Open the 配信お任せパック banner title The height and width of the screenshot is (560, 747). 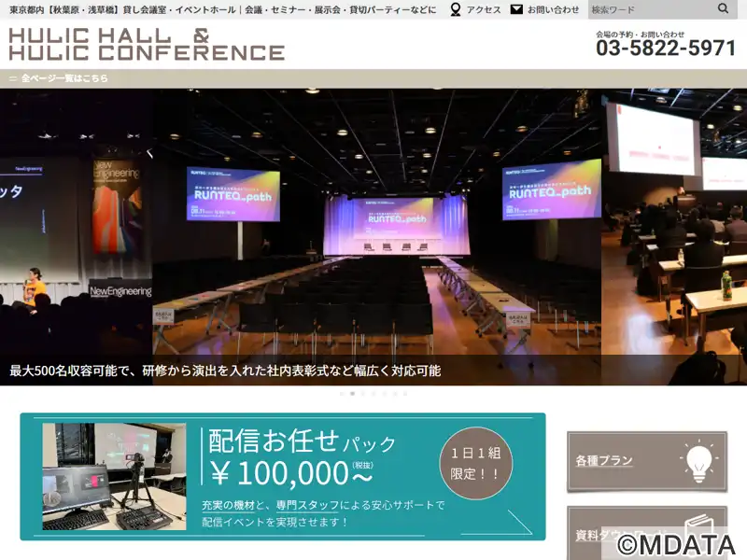coord(302,441)
